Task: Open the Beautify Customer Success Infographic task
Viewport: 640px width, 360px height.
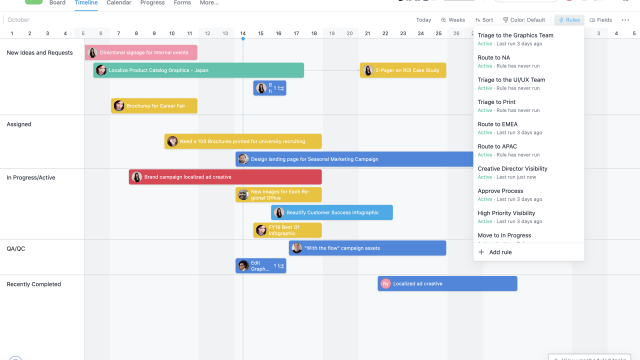Action: pos(332,213)
